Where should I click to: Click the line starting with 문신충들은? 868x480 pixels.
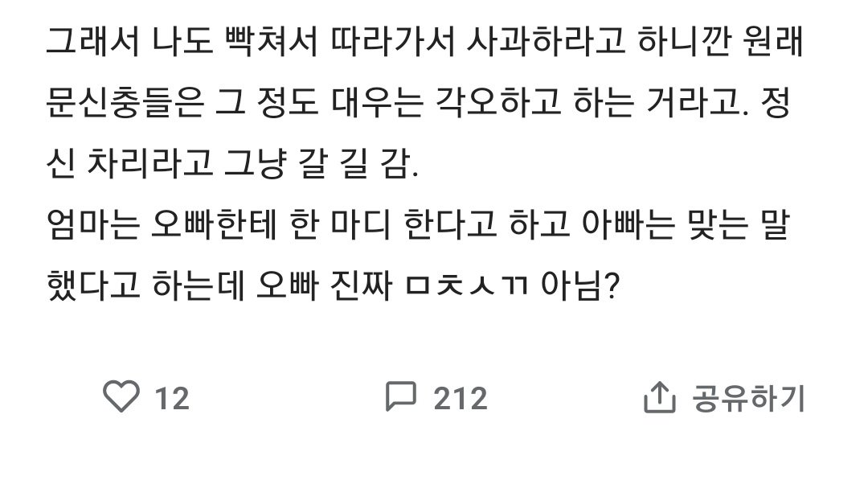[x=420, y=104]
